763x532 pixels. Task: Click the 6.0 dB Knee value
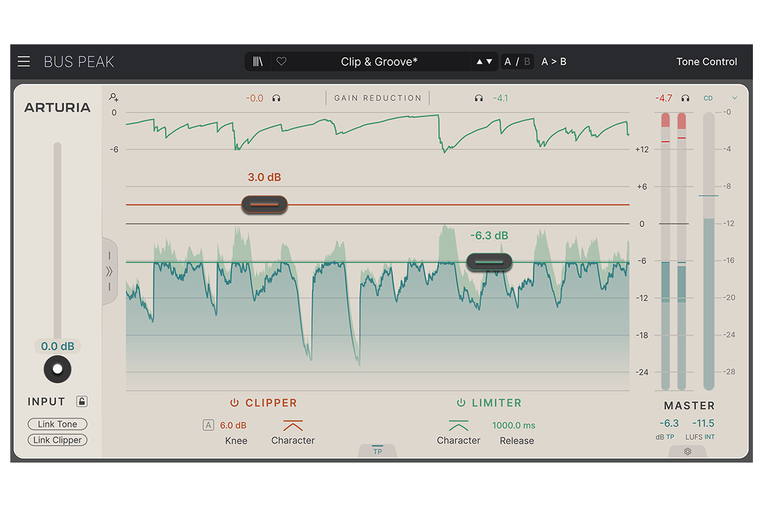pos(234,425)
